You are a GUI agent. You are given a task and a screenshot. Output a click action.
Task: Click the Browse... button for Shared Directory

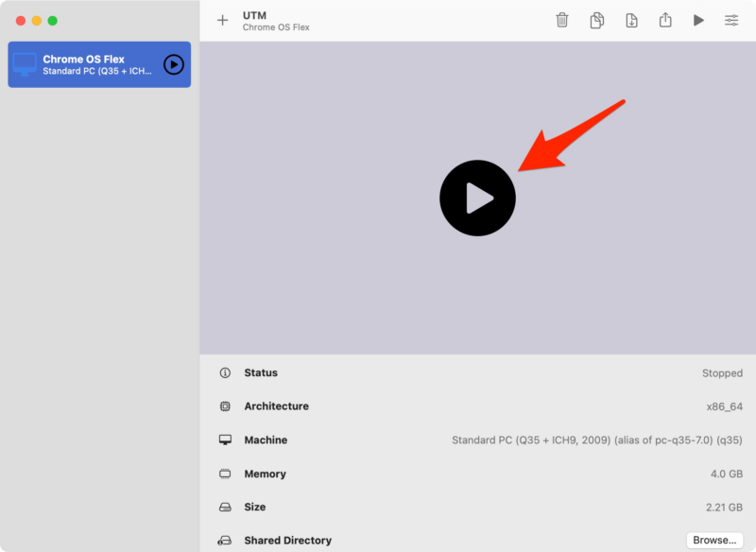point(714,540)
